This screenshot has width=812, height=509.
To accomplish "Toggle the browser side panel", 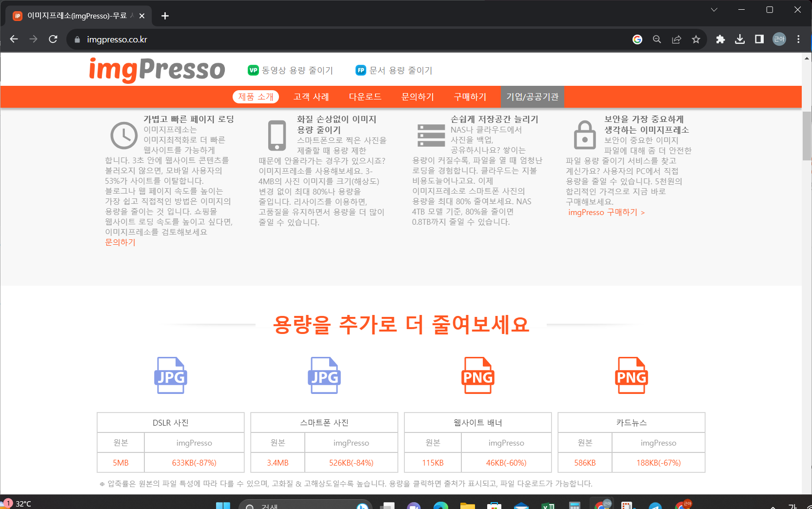I will coord(759,39).
